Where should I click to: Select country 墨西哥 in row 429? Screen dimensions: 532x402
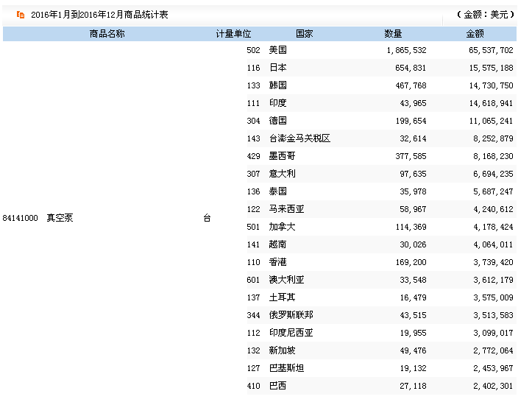283,156
